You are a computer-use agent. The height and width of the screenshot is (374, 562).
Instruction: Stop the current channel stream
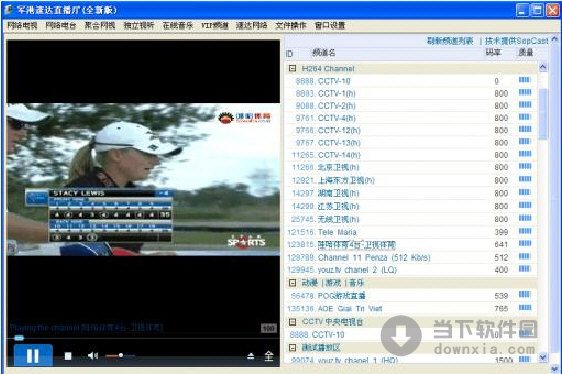tap(68, 356)
